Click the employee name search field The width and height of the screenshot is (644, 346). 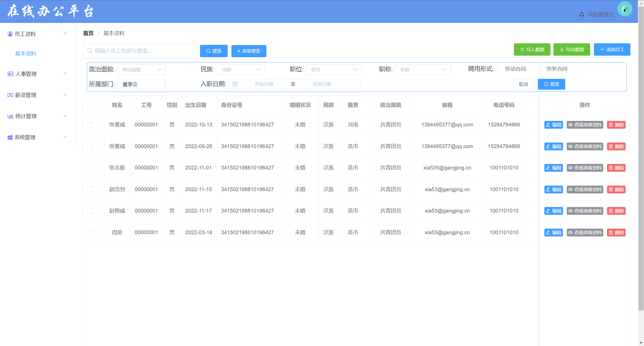pyautogui.click(x=140, y=51)
